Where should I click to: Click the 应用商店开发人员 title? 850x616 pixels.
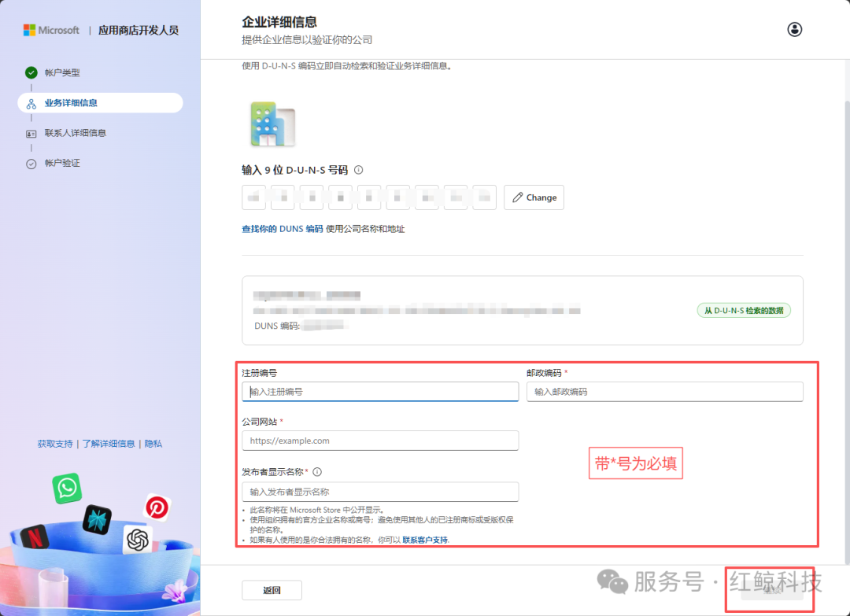tap(139, 31)
